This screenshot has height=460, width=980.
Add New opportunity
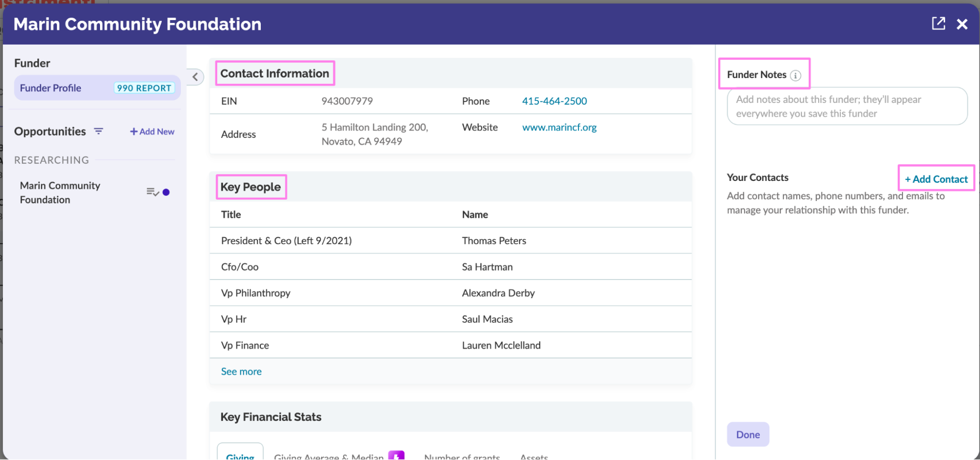tap(152, 131)
